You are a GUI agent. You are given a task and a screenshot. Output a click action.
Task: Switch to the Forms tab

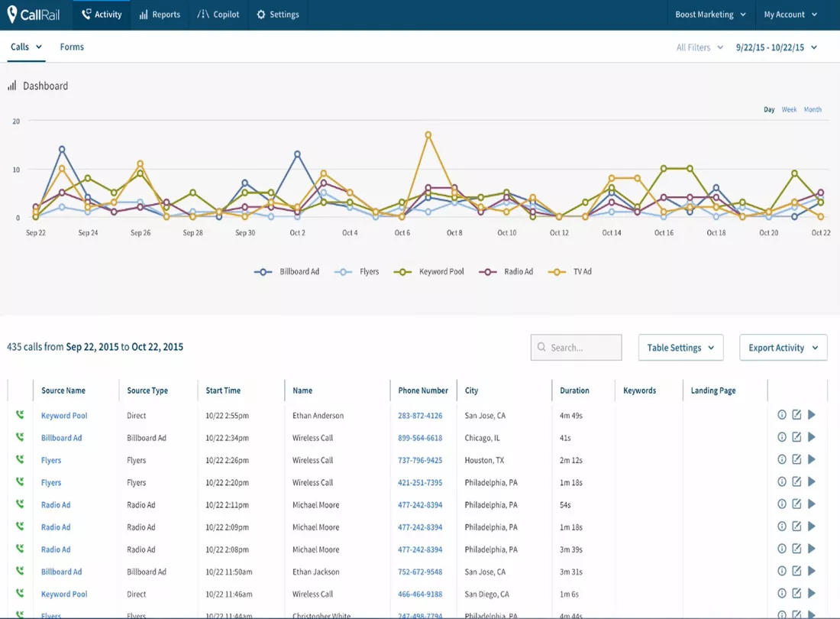72,47
